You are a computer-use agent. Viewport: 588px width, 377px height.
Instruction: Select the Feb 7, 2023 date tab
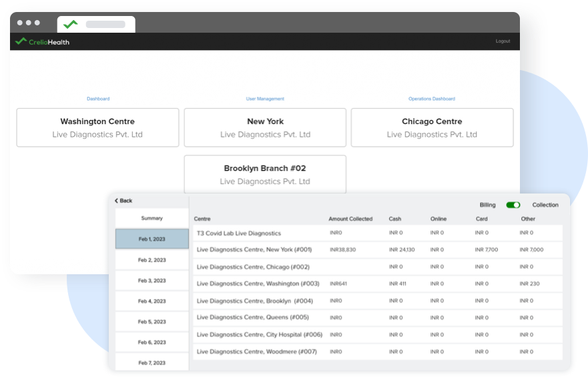click(152, 362)
